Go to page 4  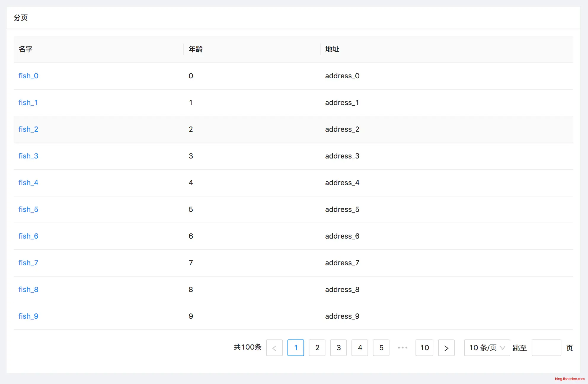[360, 348]
